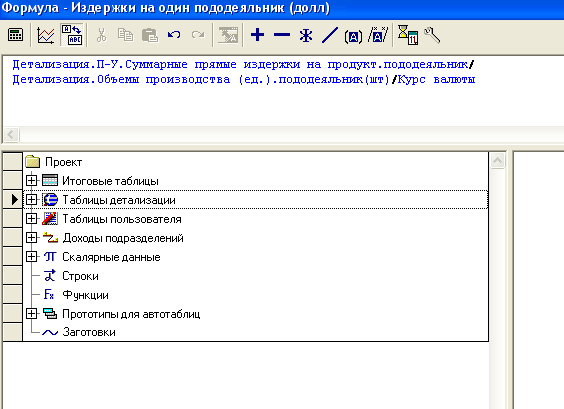Viewport: 564px width, 409px height.
Task: Click the line chart toolbar icon
Action: point(46,35)
